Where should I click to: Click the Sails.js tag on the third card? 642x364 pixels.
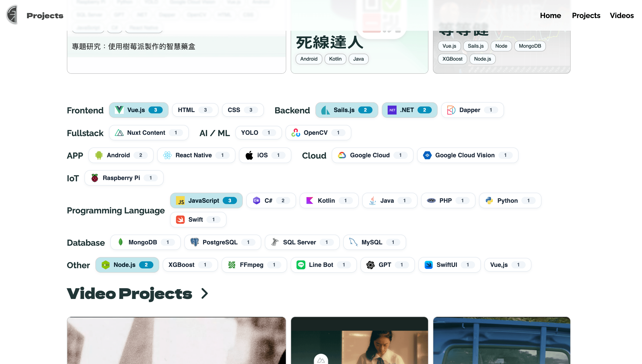[475, 46]
